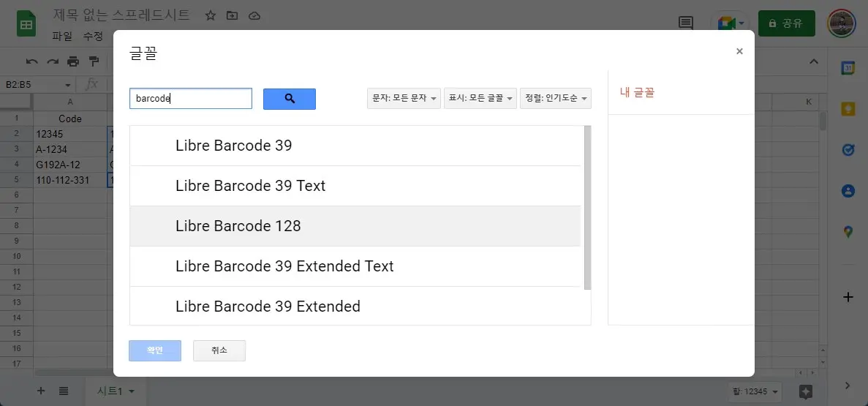
Task: Open Google Tasks side panel icon
Action: [x=848, y=150]
